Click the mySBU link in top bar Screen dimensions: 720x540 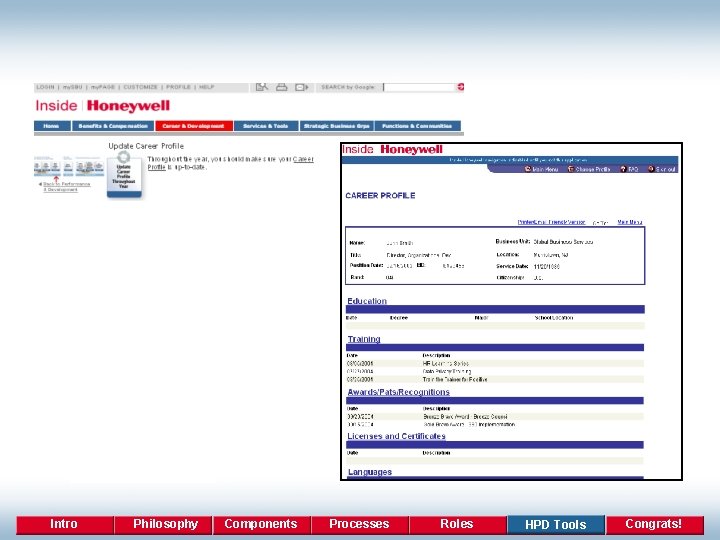(72, 87)
